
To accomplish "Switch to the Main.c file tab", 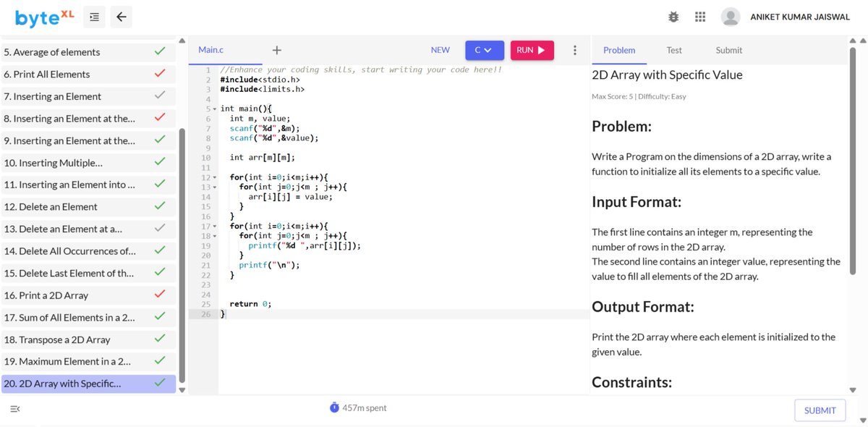I will (x=211, y=50).
